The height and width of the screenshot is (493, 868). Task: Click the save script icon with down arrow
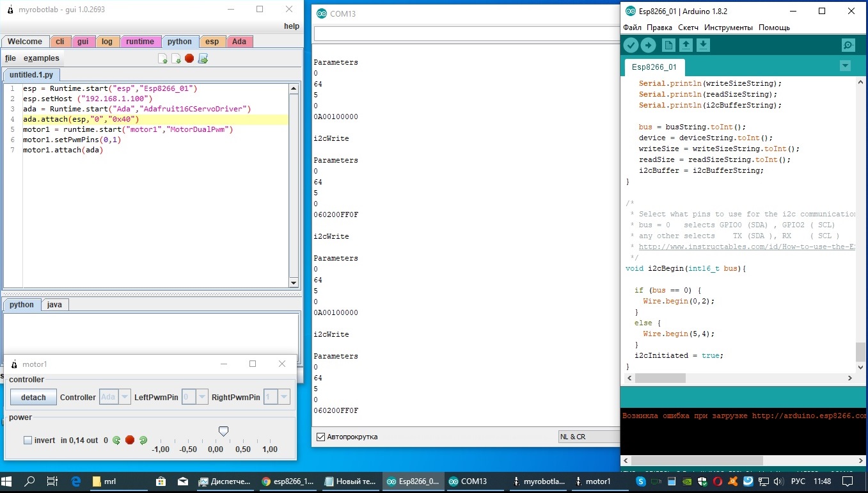click(176, 59)
